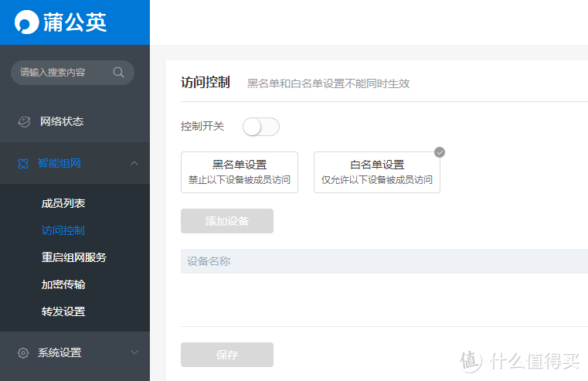
Task: Open 成员列表 submenu item
Action: pyautogui.click(x=63, y=203)
